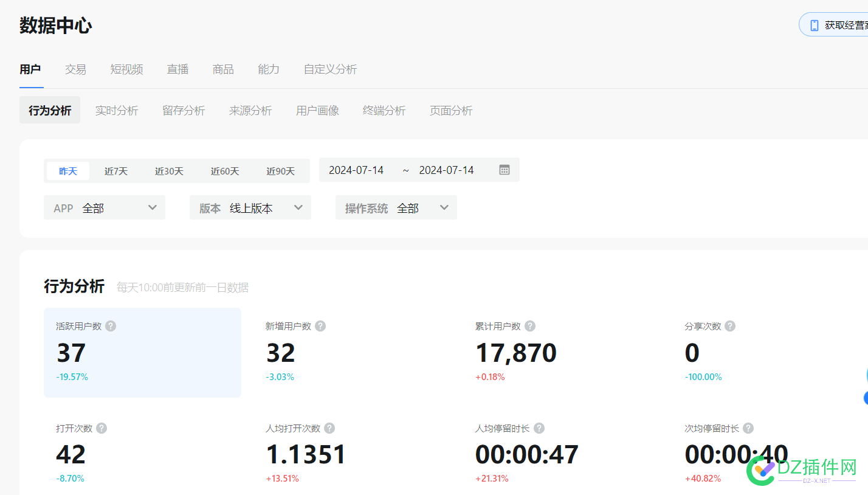The height and width of the screenshot is (495, 868).
Task: Click the 数据中心 page title
Action: 56,26
